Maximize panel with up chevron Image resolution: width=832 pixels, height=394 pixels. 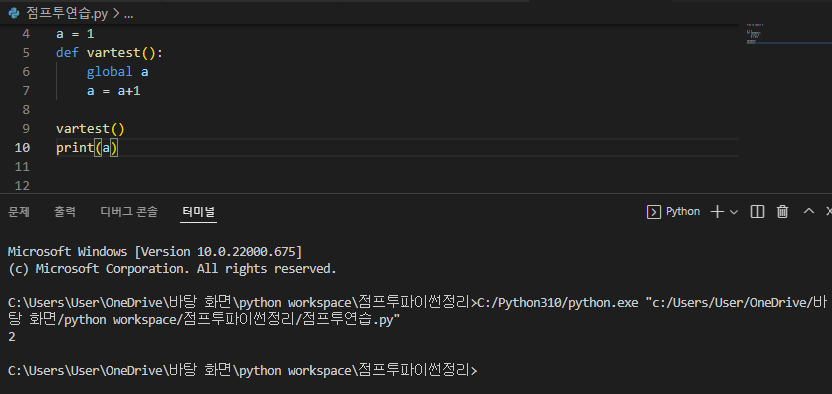[x=809, y=211]
